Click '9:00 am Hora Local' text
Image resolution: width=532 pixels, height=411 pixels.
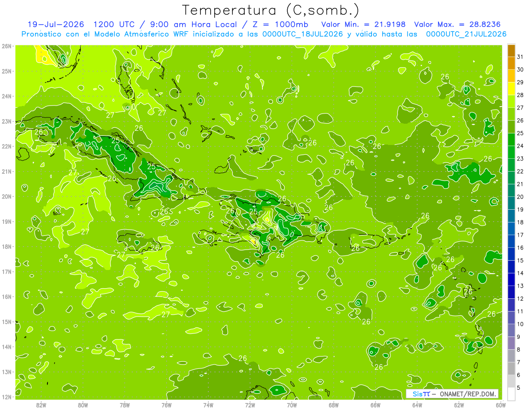(x=193, y=24)
